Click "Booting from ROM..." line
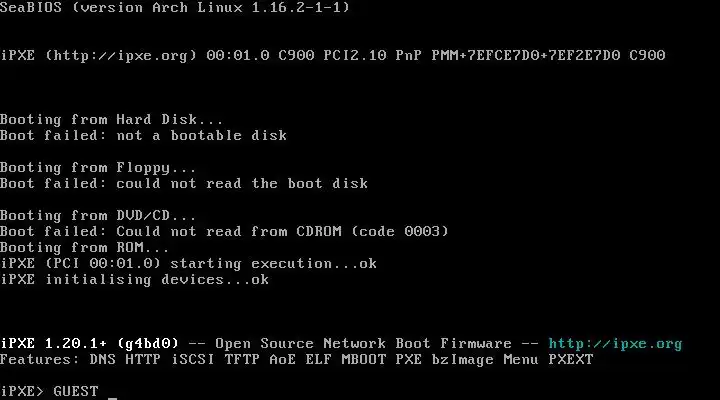 84,248
